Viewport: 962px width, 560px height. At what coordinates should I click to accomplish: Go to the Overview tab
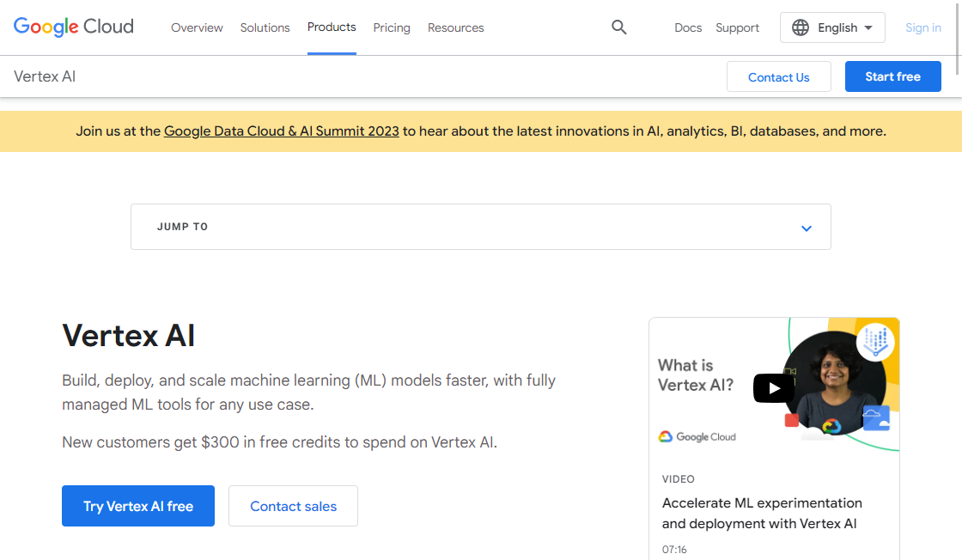coord(197,27)
